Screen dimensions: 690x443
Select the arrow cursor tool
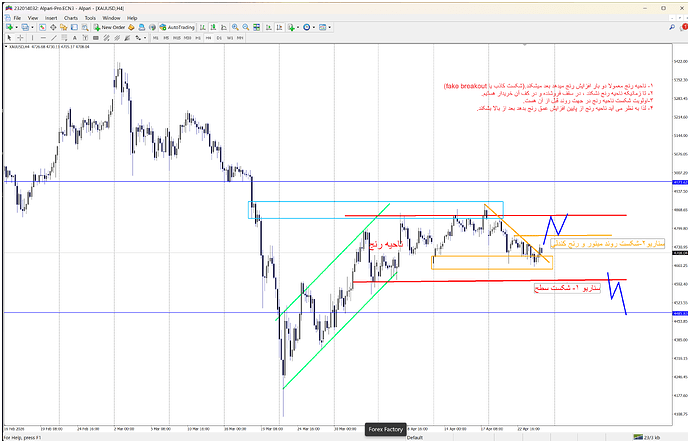(x=9, y=38)
